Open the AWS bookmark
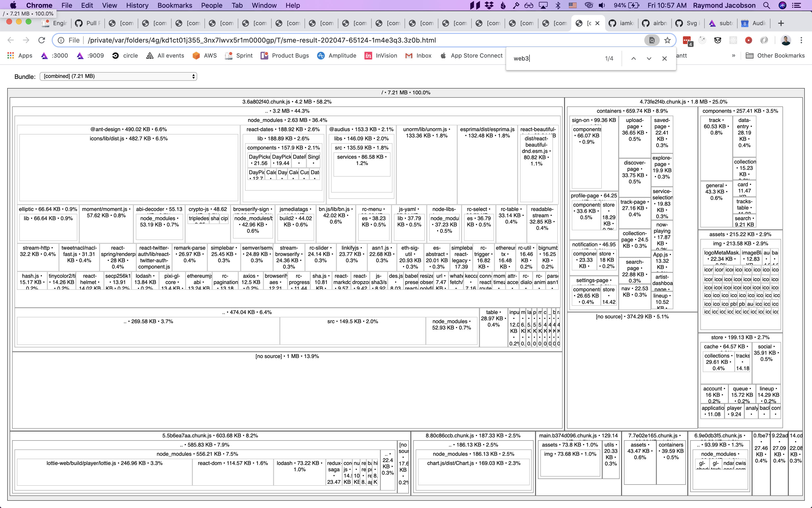The image size is (812, 508). pyautogui.click(x=205, y=55)
